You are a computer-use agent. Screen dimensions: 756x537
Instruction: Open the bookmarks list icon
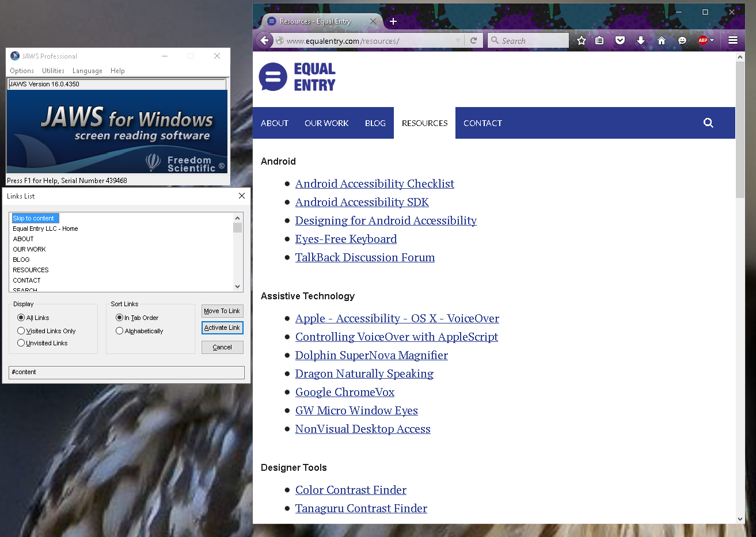point(599,40)
